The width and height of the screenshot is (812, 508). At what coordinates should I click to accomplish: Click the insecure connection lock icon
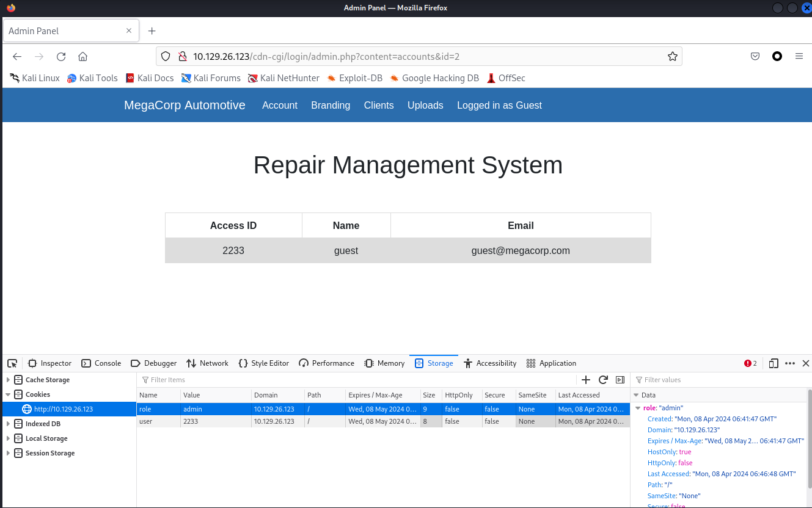[x=181, y=56]
